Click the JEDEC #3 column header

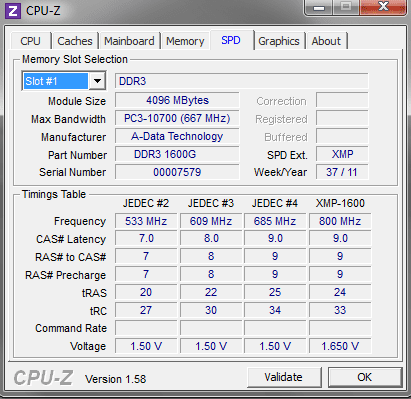point(211,203)
